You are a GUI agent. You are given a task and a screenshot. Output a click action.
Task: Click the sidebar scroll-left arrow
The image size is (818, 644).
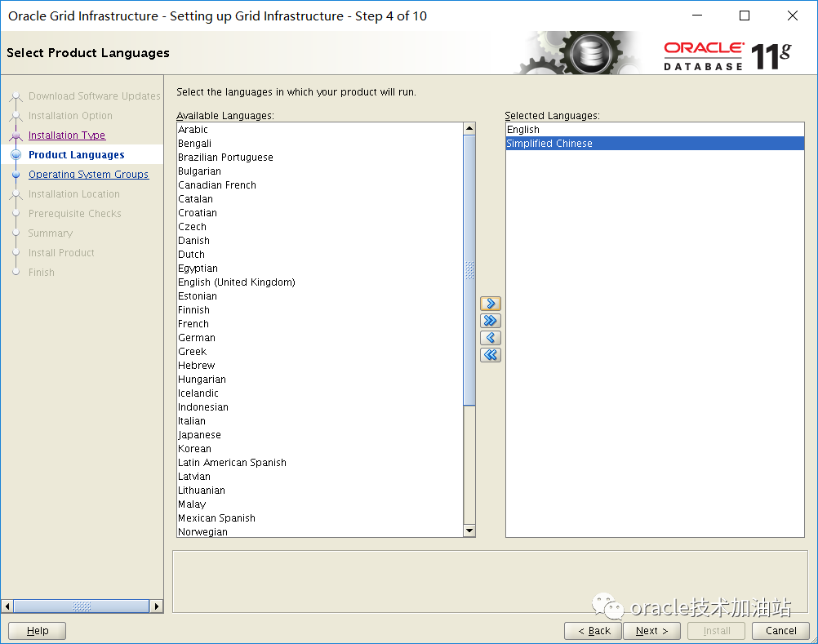click(x=7, y=606)
